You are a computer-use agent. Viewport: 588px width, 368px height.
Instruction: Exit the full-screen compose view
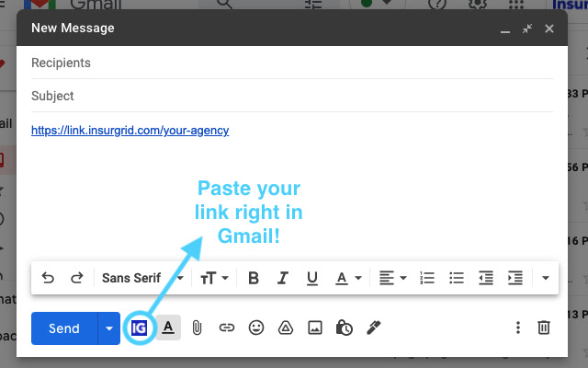(x=527, y=29)
